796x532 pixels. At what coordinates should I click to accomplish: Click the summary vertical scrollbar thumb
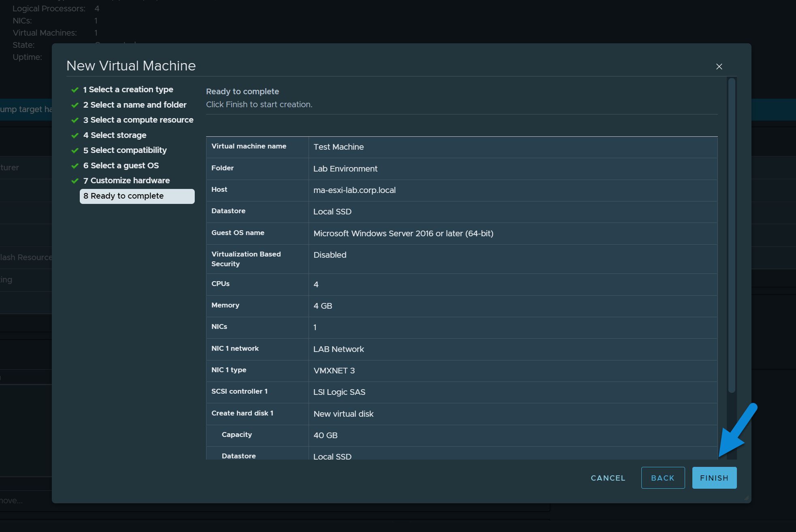731,235
